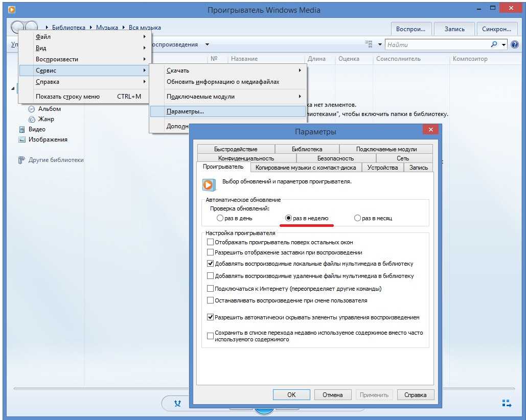
Task: Open the view options grid icon
Action: point(369,44)
